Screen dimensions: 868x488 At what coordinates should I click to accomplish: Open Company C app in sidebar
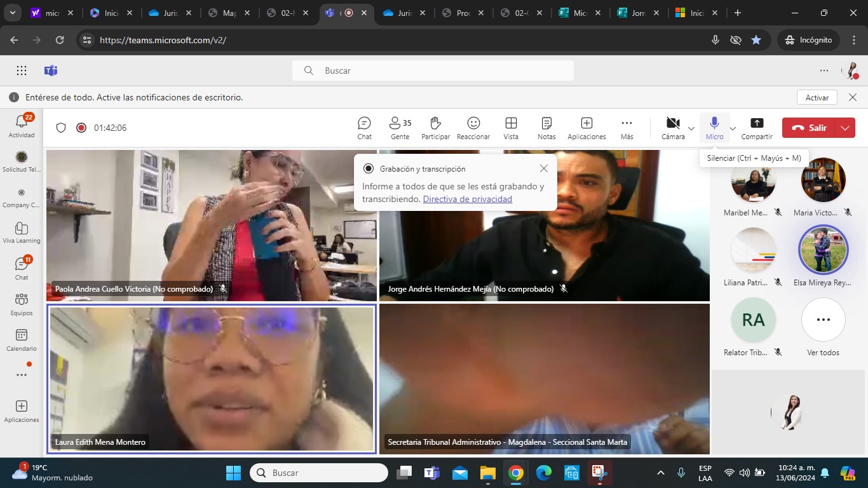(x=22, y=196)
